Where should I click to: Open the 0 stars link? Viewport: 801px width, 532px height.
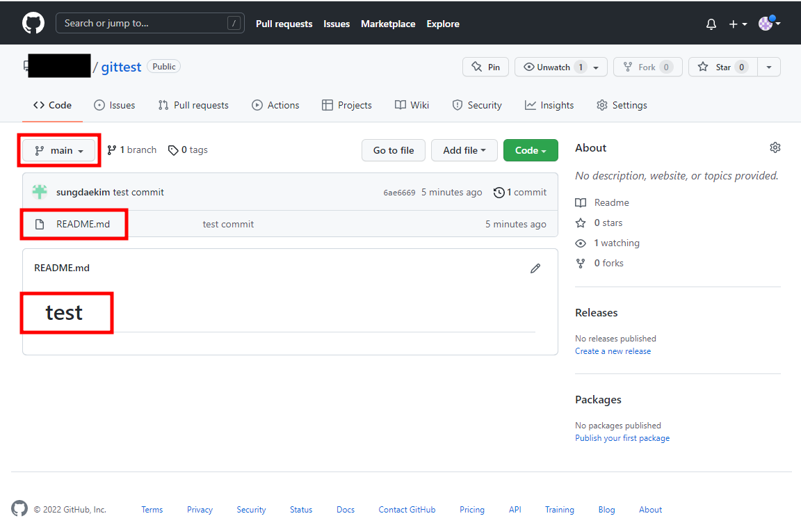point(599,223)
